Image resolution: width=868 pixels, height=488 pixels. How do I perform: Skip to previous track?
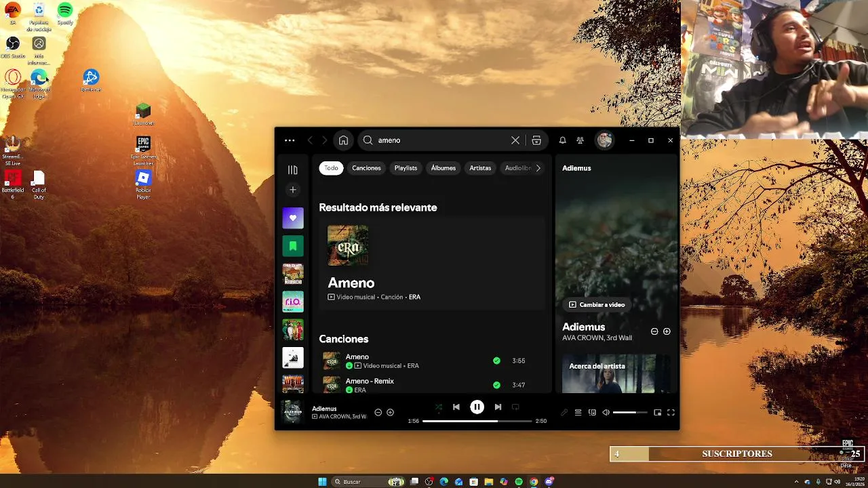pyautogui.click(x=456, y=407)
